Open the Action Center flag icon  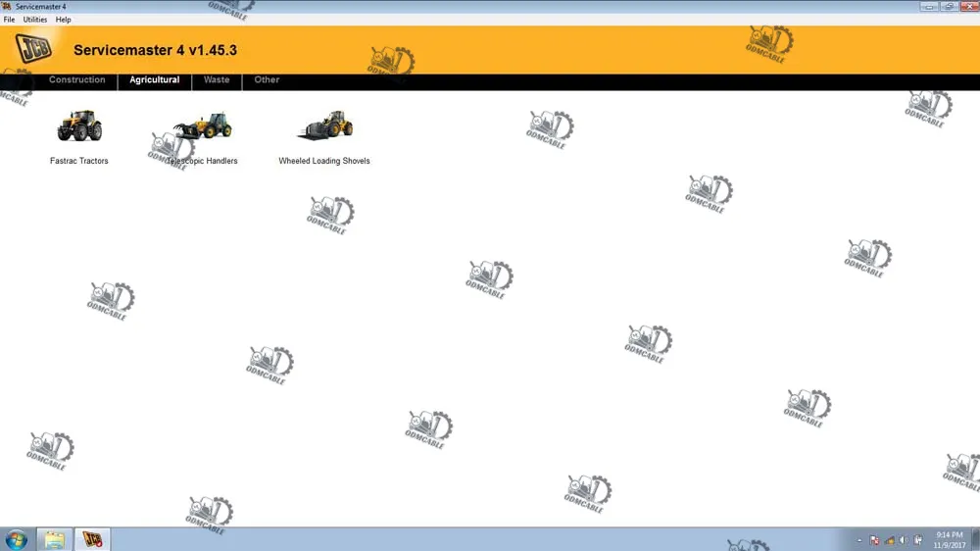(874, 540)
